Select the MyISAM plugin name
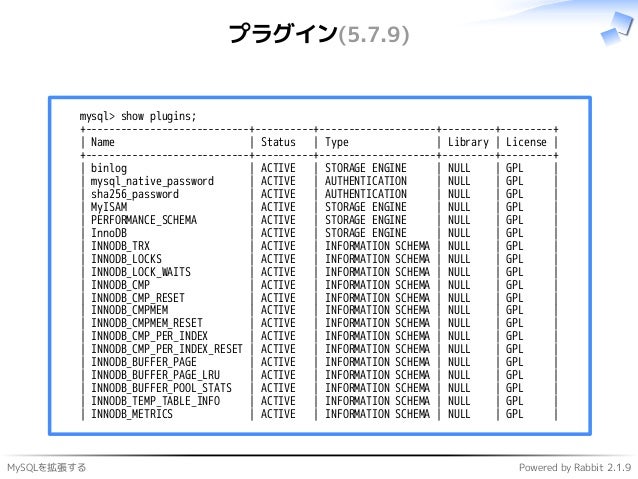Screen dimensions: 638x479 (109, 207)
